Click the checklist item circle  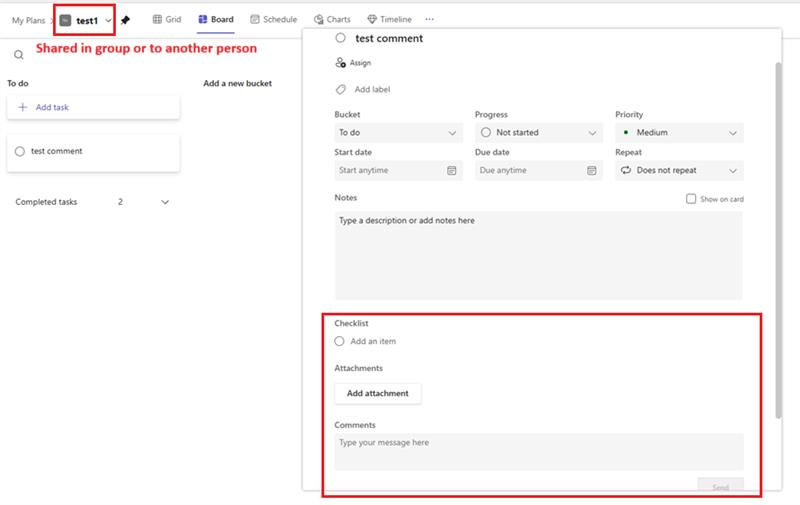point(339,341)
